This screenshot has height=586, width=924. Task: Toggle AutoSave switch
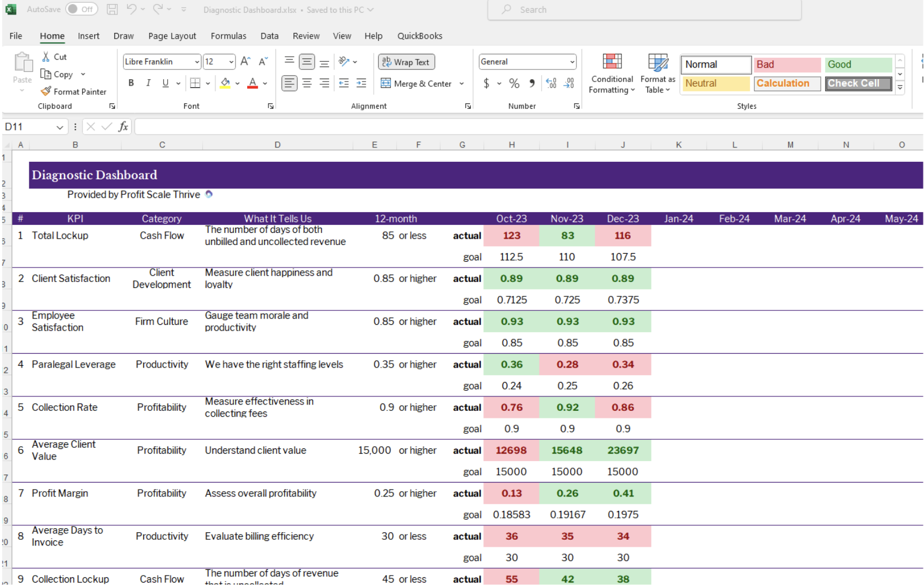(81, 9)
